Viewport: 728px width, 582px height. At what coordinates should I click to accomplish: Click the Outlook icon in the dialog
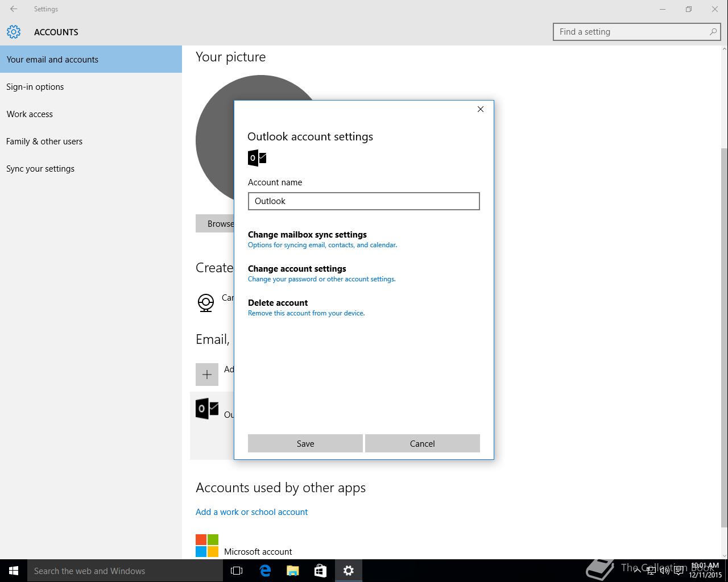(257, 158)
